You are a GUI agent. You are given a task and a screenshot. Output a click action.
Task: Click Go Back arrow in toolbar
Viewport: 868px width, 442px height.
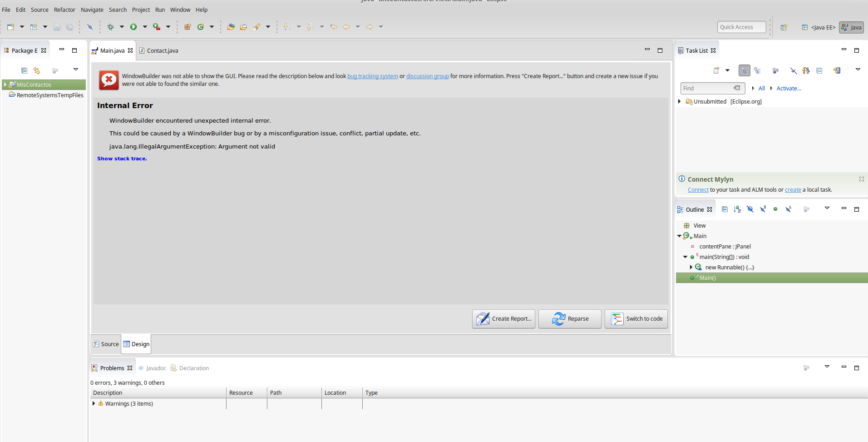[x=346, y=27]
